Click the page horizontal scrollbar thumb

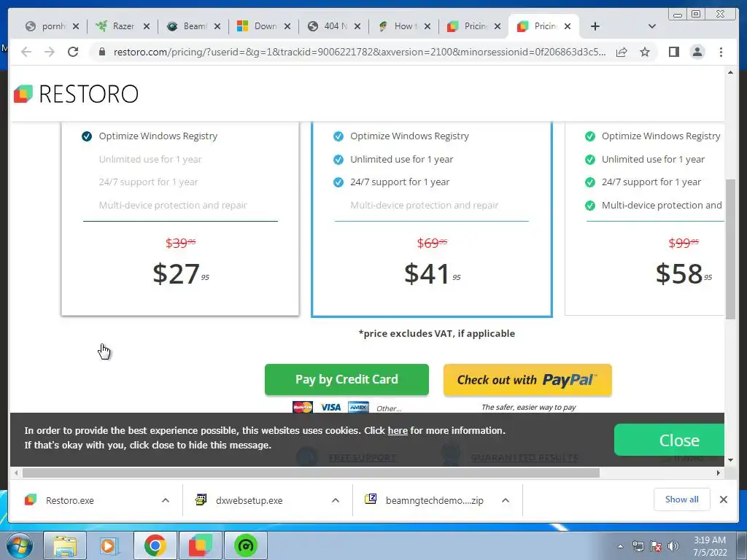point(311,472)
